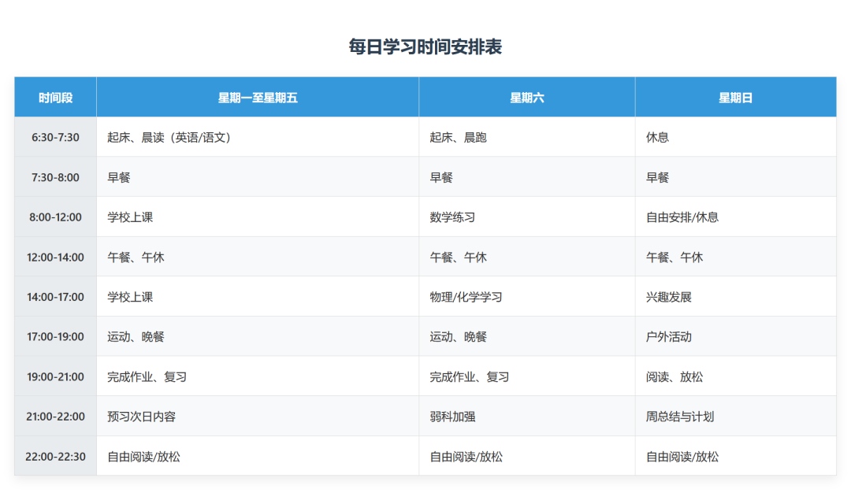Select the 物理/化学学习 cell
The width and height of the screenshot is (851, 504).
click(x=466, y=296)
